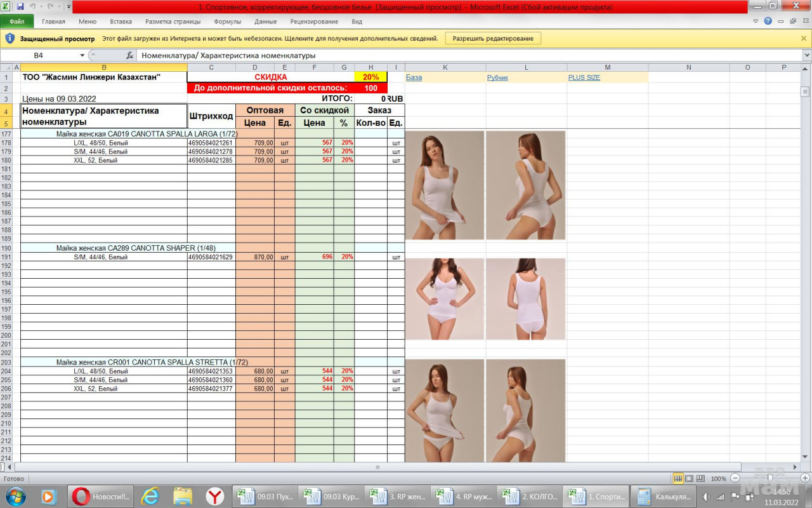Click the Yandex browser taskbar icon
Viewport: 812px width, 508px height.
tap(215, 497)
